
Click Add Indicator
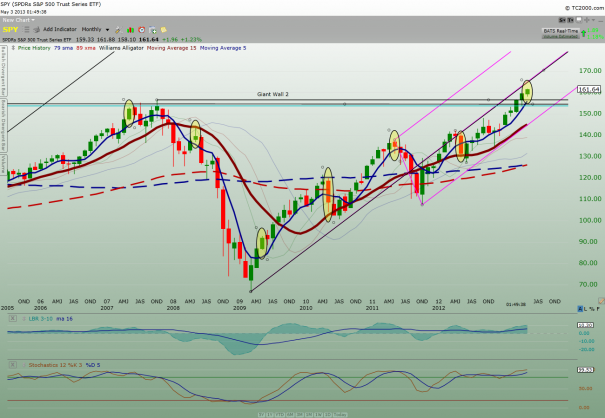click(60, 29)
